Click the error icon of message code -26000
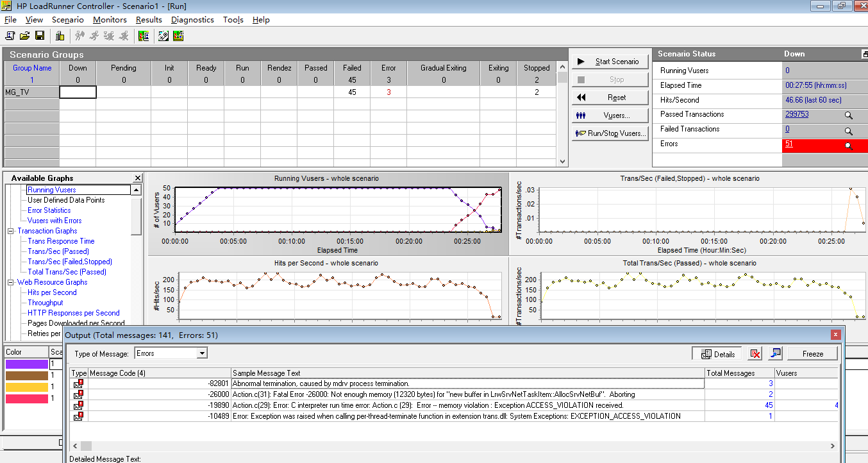868x463 pixels. tap(79, 394)
